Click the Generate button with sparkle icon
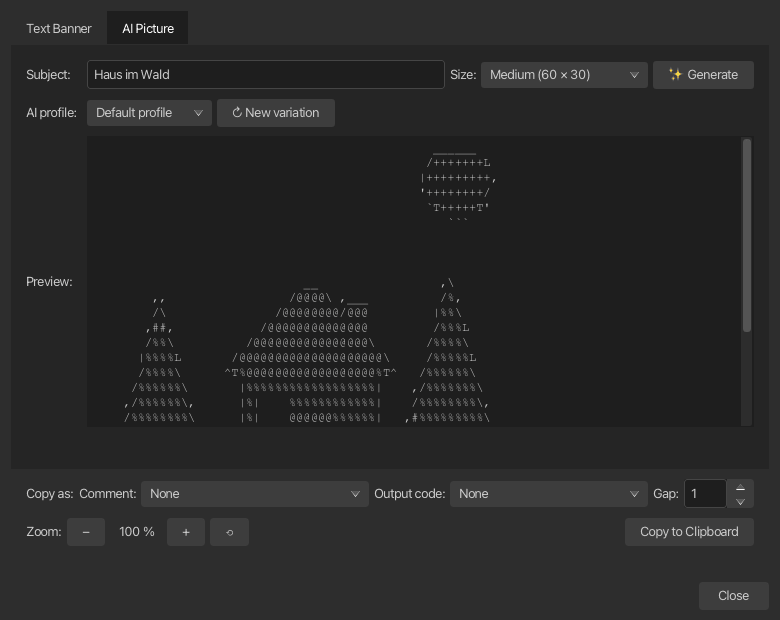 pos(703,75)
